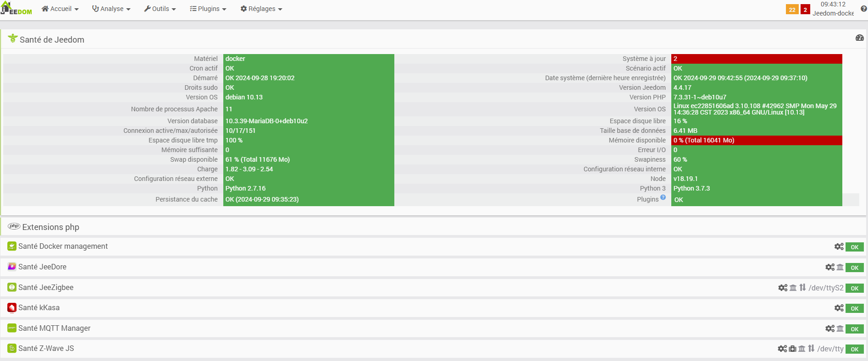Screen dimensions: 868x361
Task: Click the daemon building icon on Santé MQTT Manager row
Action: pyautogui.click(x=840, y=328)
